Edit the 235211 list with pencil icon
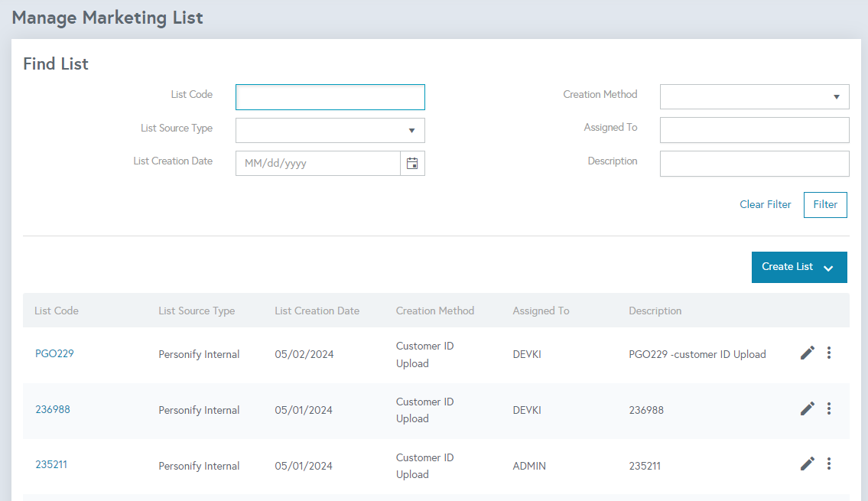Image resolution: width=868 pixels, height=501 pixels. 807,464
